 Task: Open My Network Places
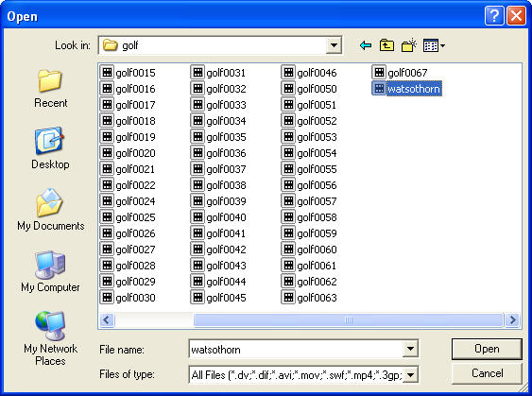click(x=50, y=338)
